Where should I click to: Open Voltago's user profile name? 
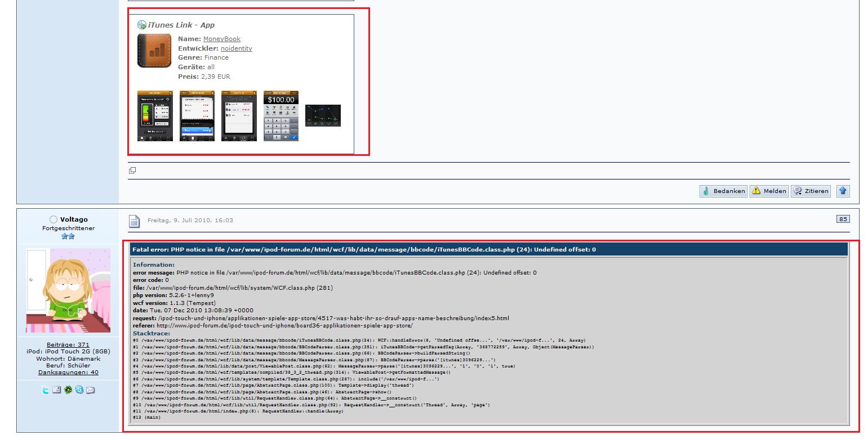[74, 219]
